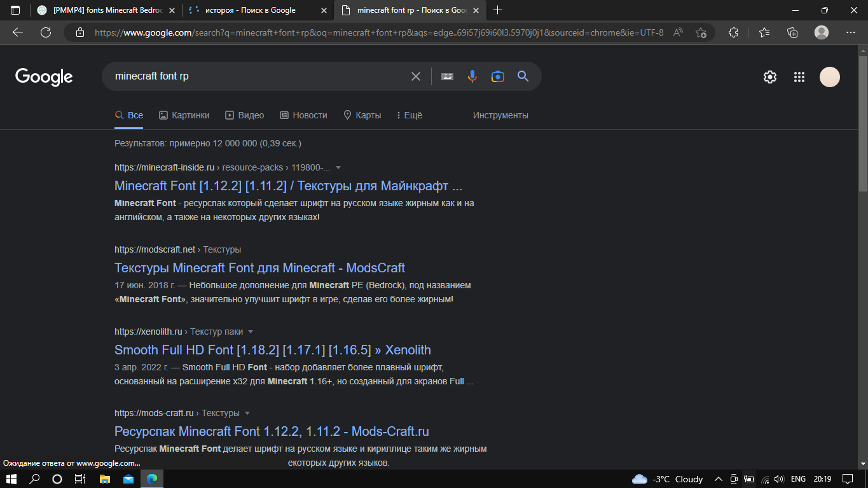Reload the page with the refresh icon
868x488 pixels.
(46, 32)
